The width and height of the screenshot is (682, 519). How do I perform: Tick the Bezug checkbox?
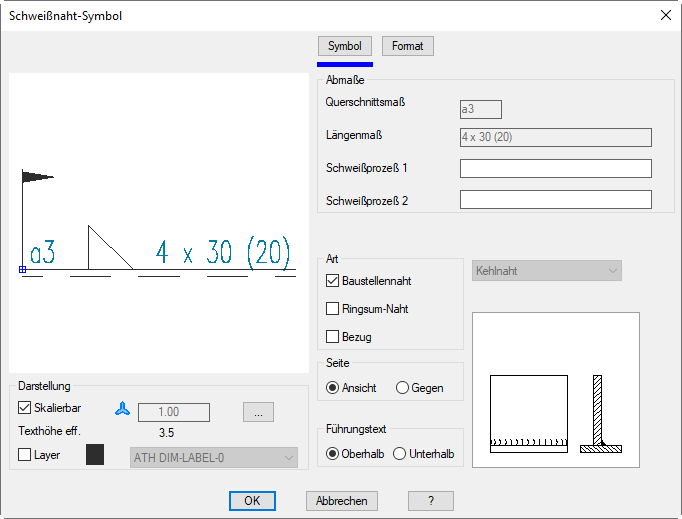coord(334,336)
